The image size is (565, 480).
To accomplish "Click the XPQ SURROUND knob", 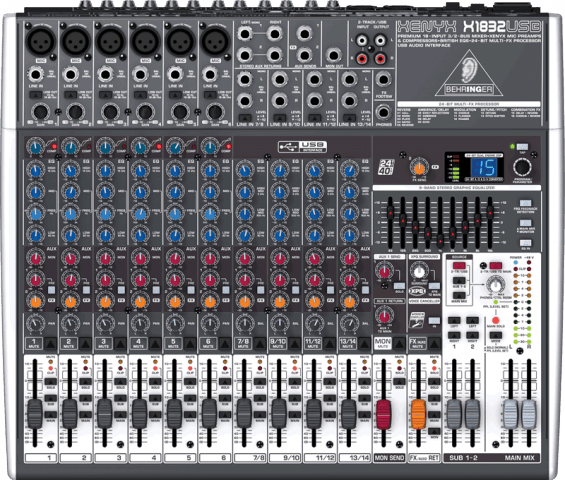I will pyautogui.click(x=419, y=272).
